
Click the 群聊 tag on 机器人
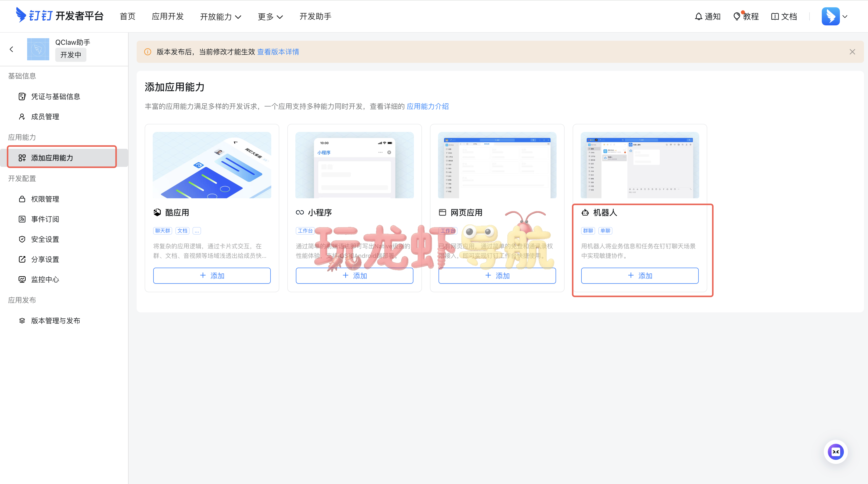[x=588, y=230]
